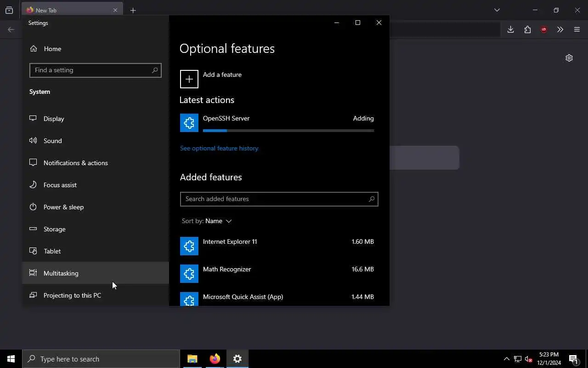Close the New Tab tab
This screenshot has height=368, width=588.
point(115,10)
